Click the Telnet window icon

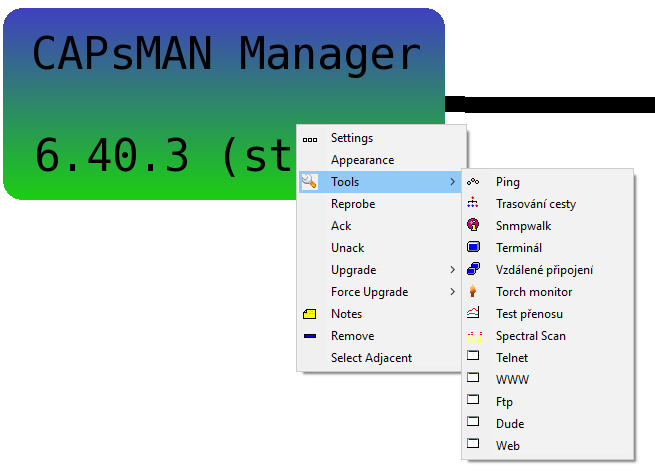(x=473, y=356)
